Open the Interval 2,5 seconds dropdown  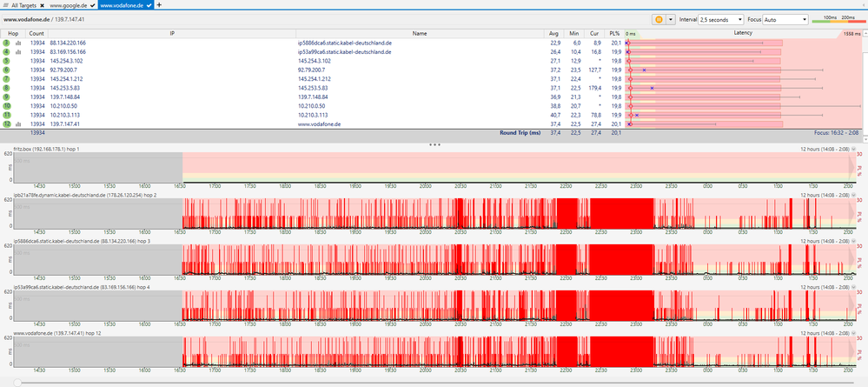click(x=720, y=18)
